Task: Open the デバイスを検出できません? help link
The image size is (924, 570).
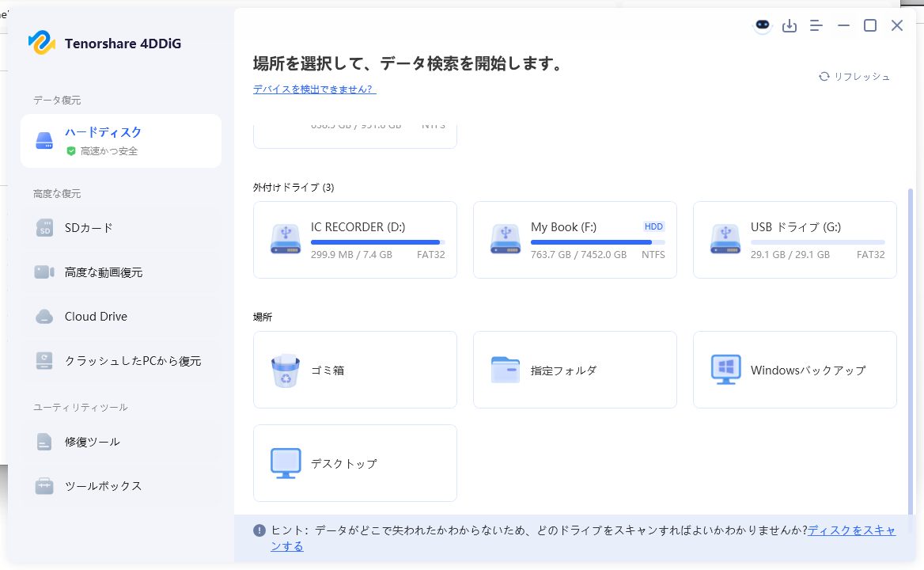Action: (314, 89)
